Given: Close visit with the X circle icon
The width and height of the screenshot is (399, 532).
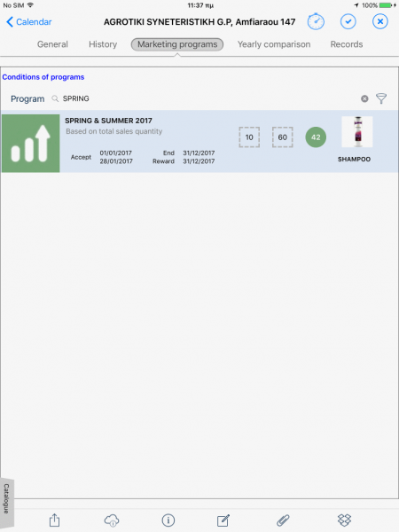Looking at the screenshot, I should tap(380, 22).
